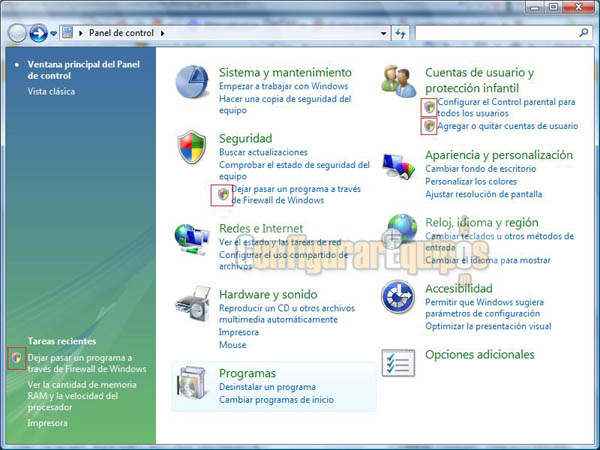The image size is (600, 450).
Task: Click Buscar actualizaciones link
Action: 263,152
